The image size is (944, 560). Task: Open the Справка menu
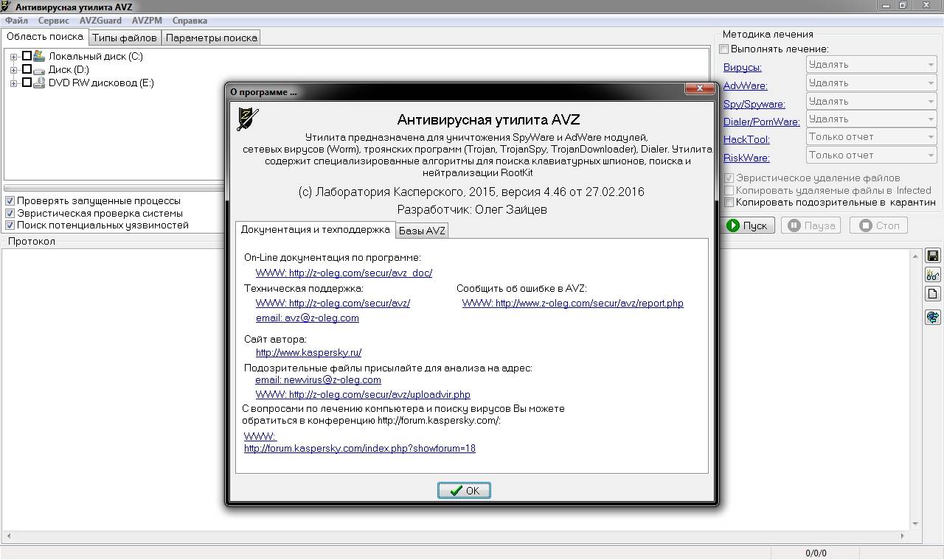(x=190, y=21)
